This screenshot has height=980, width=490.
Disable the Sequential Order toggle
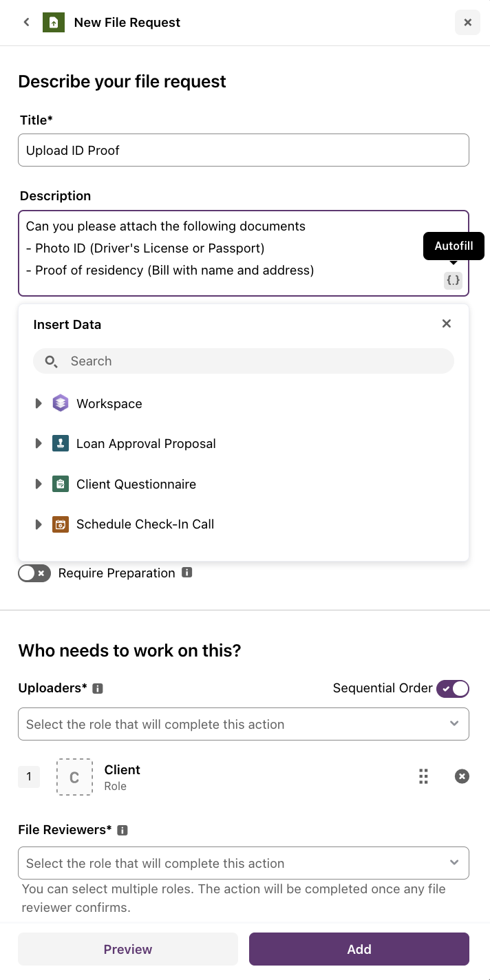[x=453, y=688]
